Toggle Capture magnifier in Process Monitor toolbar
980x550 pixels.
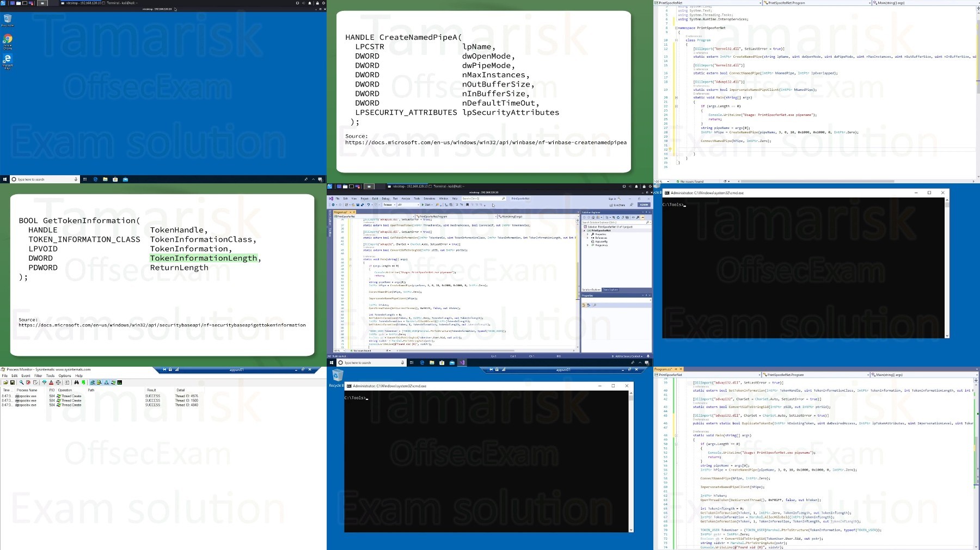[22, 382]
